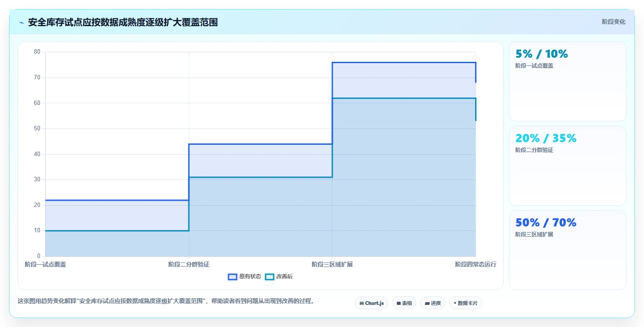Viewport: 644px width, 327px height.
Task: Open the 20% / 35% 阶段二分群验证 card
Action: coord(568,166)
